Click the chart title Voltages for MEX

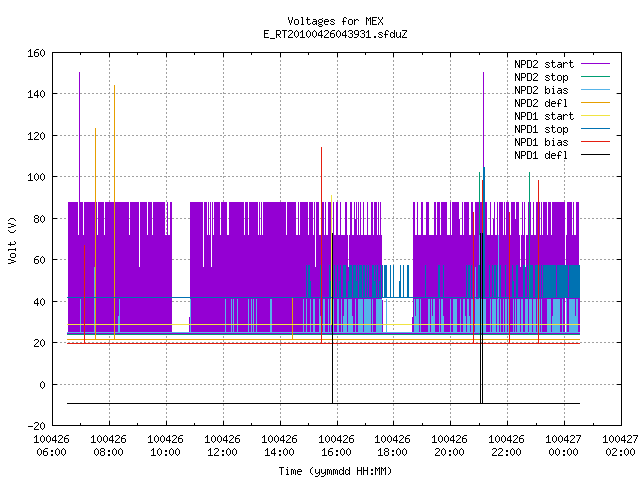[335, 21]
